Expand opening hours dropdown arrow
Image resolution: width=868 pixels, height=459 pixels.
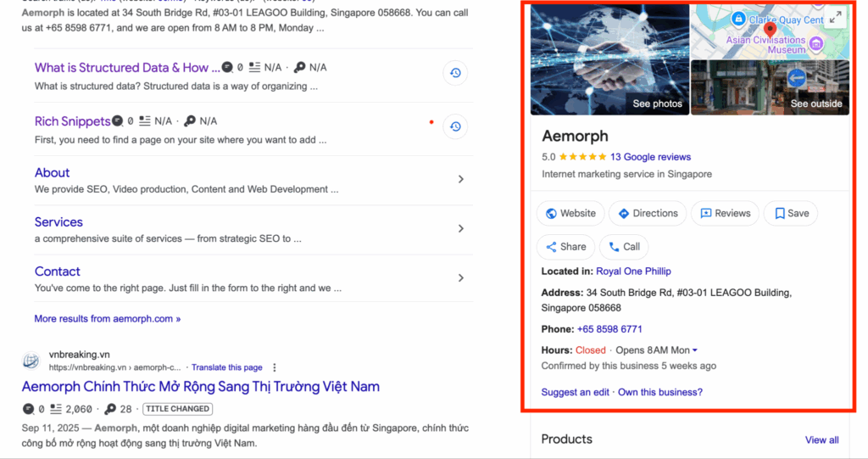(695, 350)
